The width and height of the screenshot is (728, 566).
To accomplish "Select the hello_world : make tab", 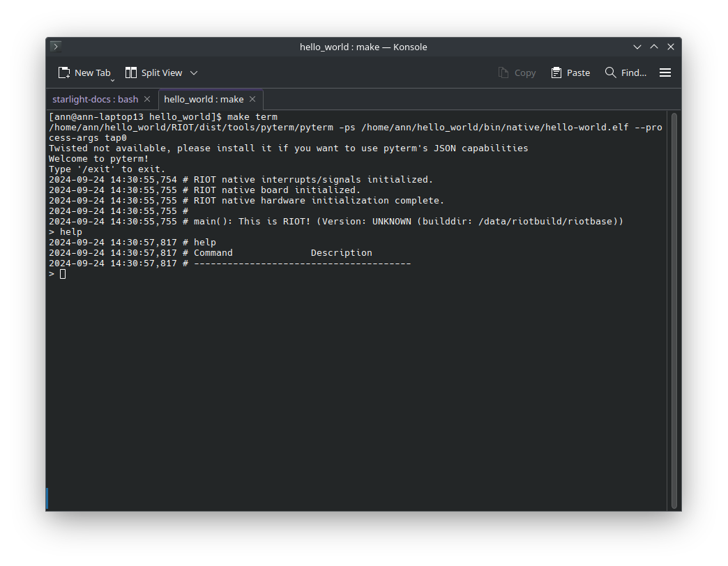I will pyautogui.click(x=203, y=99).
